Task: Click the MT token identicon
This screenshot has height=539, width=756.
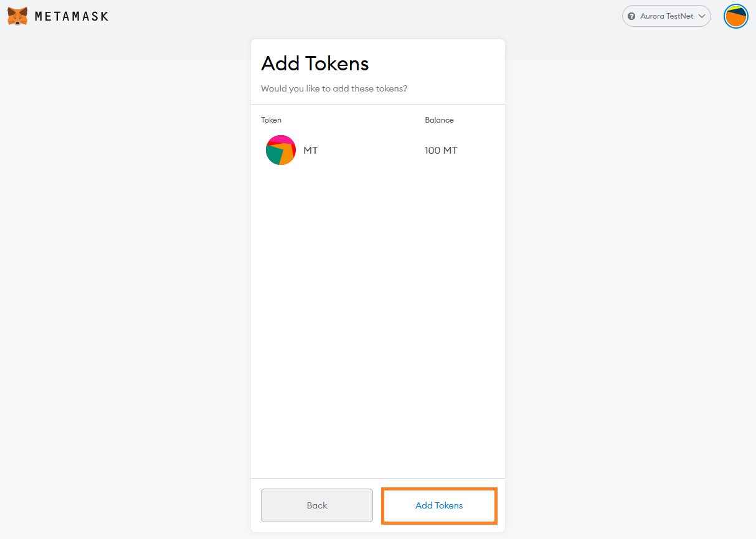Action: click(x=281, y=150)
